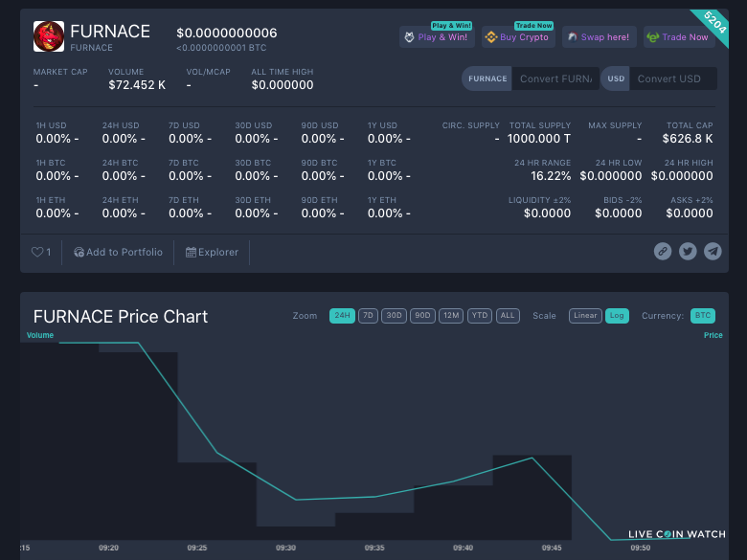The width and height of the screenshot is (747, 560).
Task: Set chart zoom to 30D
Action: [x=394, y=316]
